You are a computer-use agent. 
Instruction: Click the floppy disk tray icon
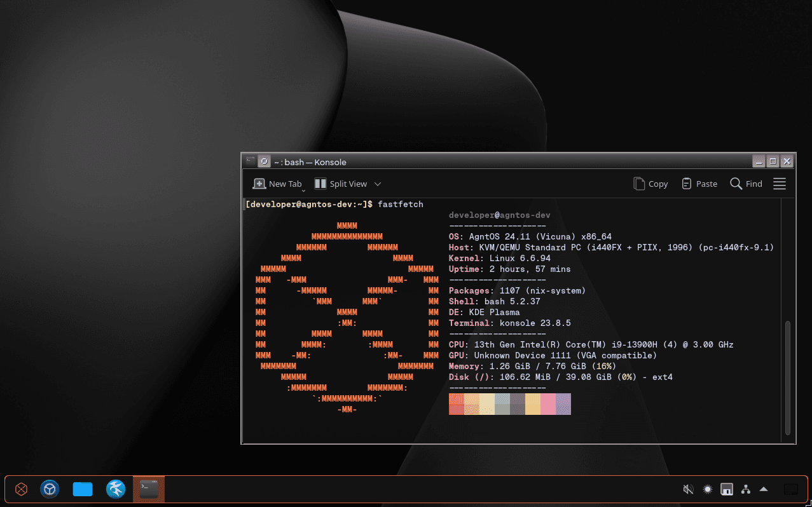[x=727, y=489]
